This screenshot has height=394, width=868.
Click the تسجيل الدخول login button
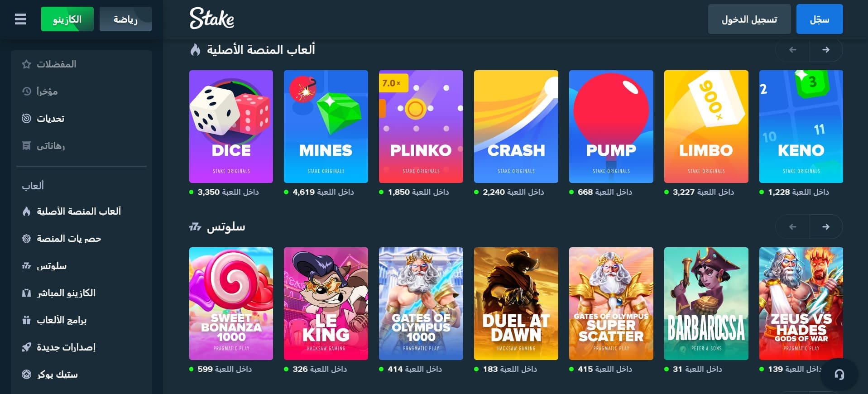pos(749,19)
